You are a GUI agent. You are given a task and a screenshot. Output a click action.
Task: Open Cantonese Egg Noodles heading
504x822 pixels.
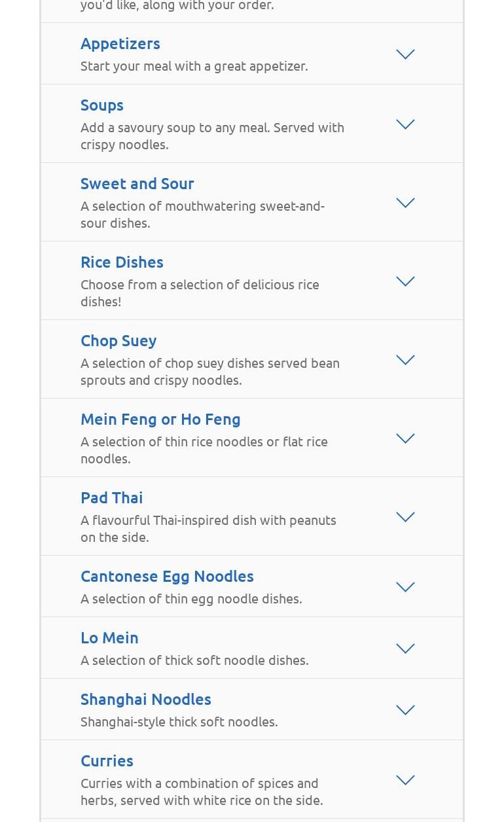[167, 576]
